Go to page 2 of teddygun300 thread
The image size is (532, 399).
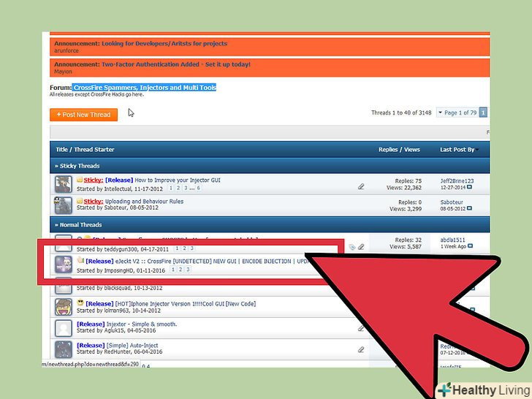coord(185,248)
